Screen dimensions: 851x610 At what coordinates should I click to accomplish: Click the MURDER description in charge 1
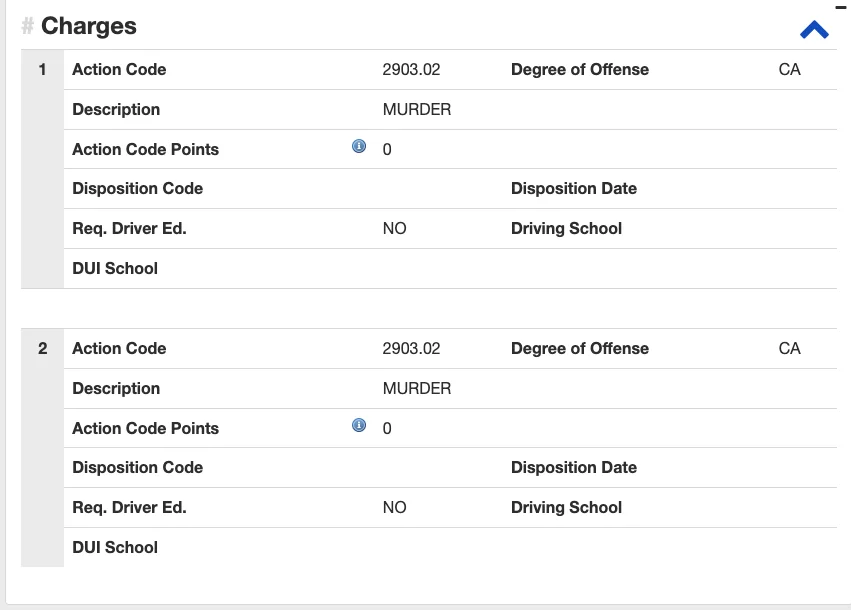tap(417, 110)
